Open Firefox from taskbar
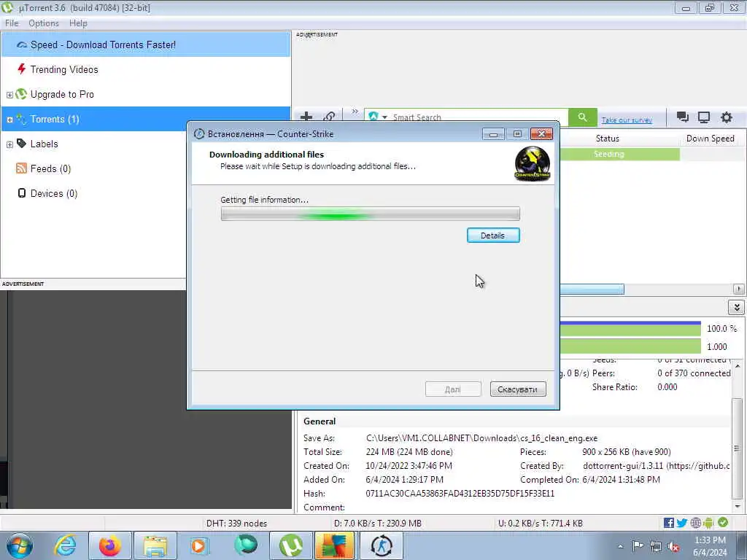Image resolution: width=747 pixels, height=560 pixels. pos(109,545)
